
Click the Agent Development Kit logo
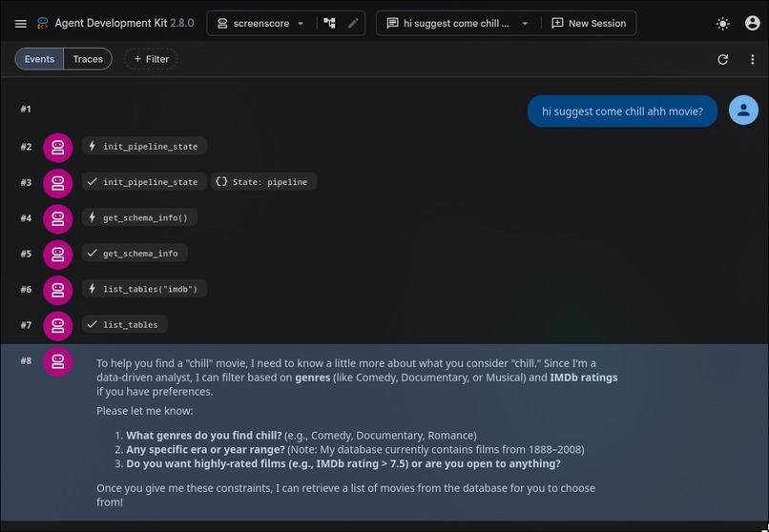(43, 24)
